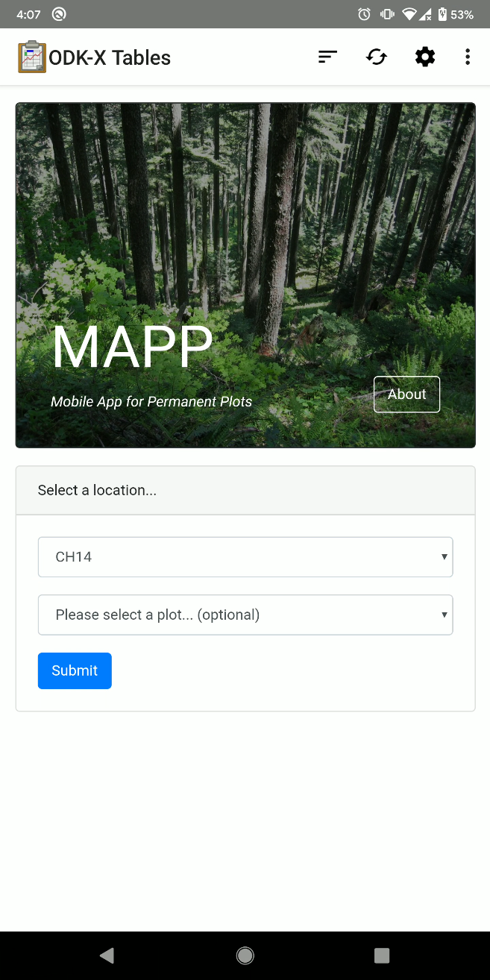Open settings via the gear icon
490x980 pixels.
[x=424, y=57]
